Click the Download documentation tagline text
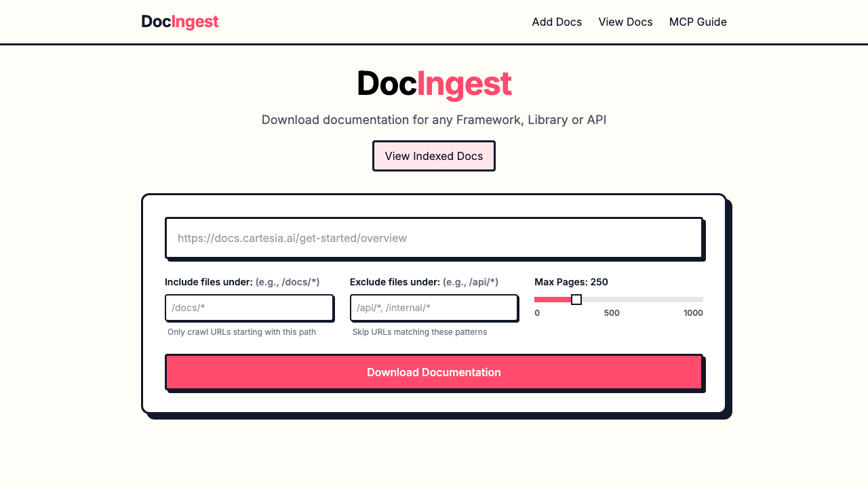Image resolution: width=868 pixels, height=488 pixels. coord(434,119)
